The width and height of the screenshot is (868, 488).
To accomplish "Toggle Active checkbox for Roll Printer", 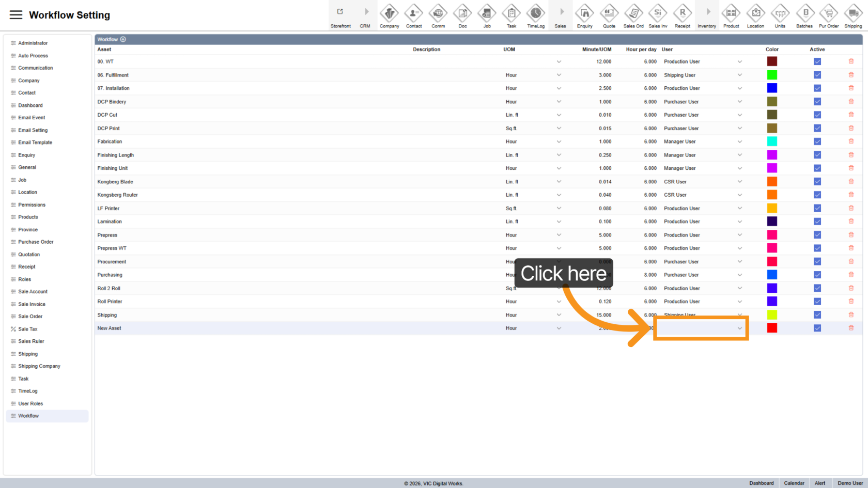I will pos(817,302).
